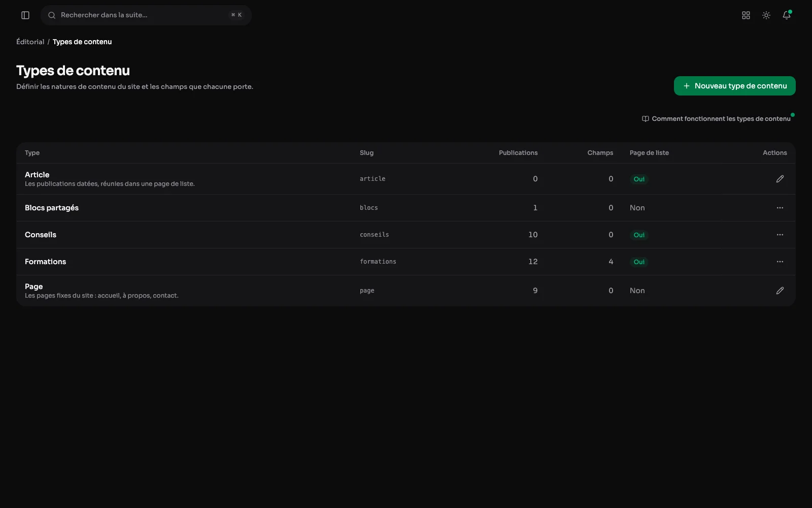Click the Champs column header
812x508 pixels.
pyautogui.click(x=600, y=153)
